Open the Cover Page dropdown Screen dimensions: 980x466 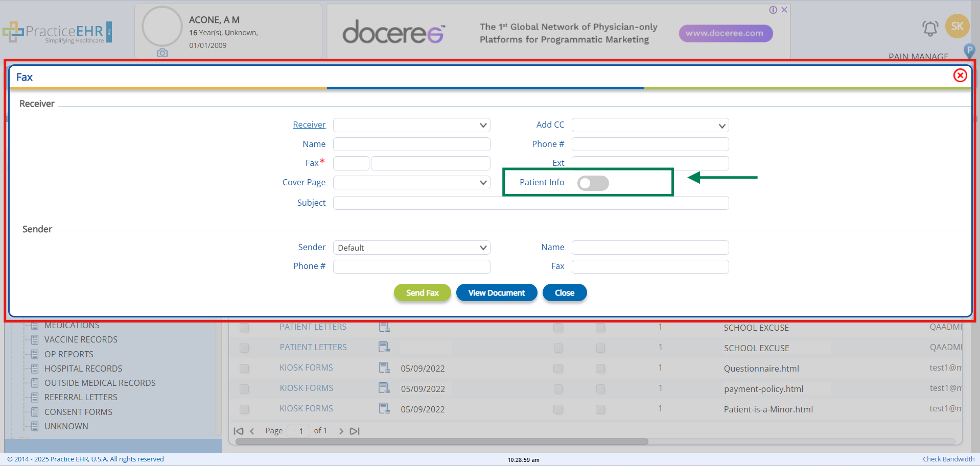(x=411, y=183)
